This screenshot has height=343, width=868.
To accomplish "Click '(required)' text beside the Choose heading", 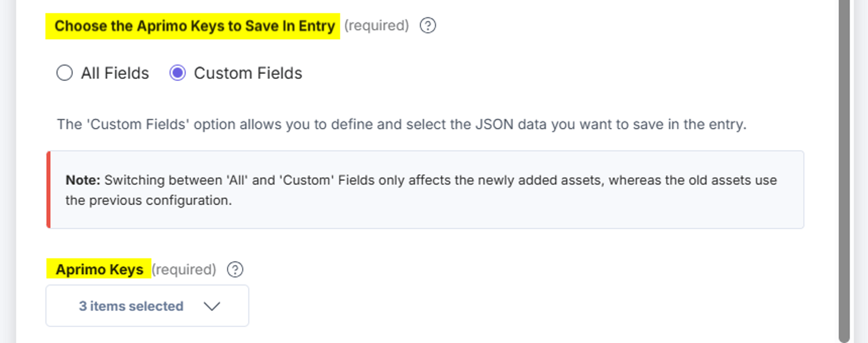I will pyautogui.click(x=376, y=26).
